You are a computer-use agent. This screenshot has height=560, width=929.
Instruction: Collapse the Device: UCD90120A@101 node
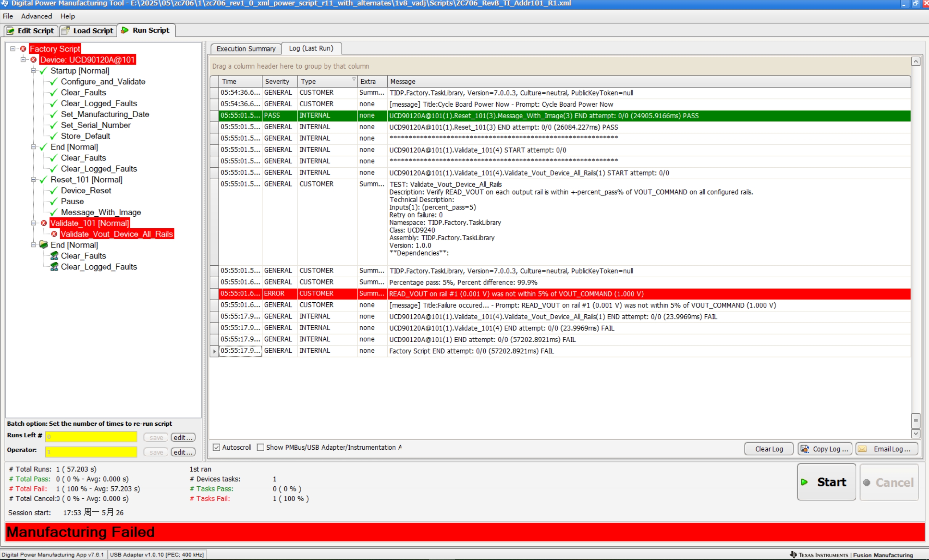23,60
